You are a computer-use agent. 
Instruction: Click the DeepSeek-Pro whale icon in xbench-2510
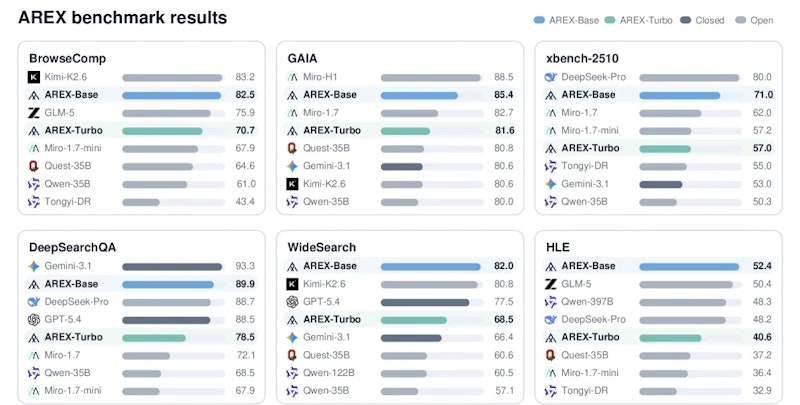(551, 77)
